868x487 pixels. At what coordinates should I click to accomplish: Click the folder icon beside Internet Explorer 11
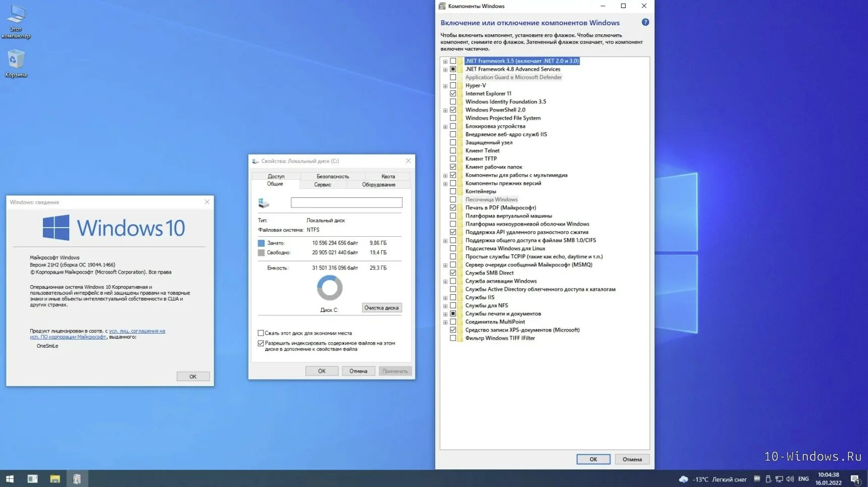tap(460, 94)
